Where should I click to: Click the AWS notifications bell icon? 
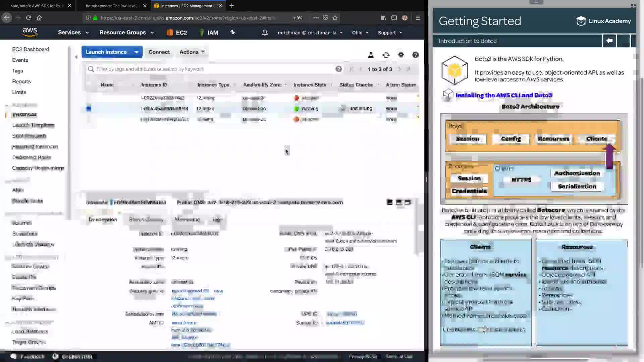click(x=265, y=33)
